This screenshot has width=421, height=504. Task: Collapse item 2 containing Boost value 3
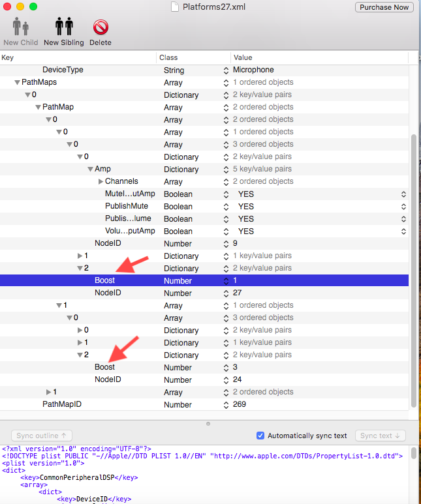click(80, 355)
